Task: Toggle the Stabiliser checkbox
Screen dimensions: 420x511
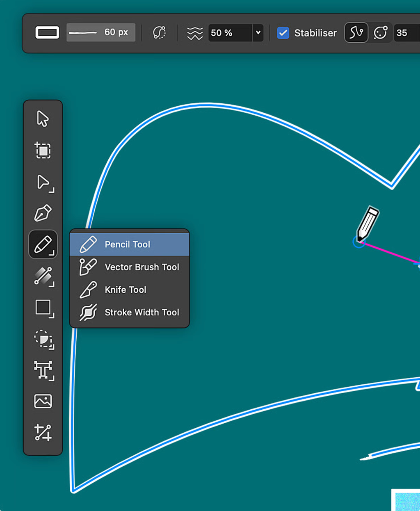Action: (x=283, y=33)
